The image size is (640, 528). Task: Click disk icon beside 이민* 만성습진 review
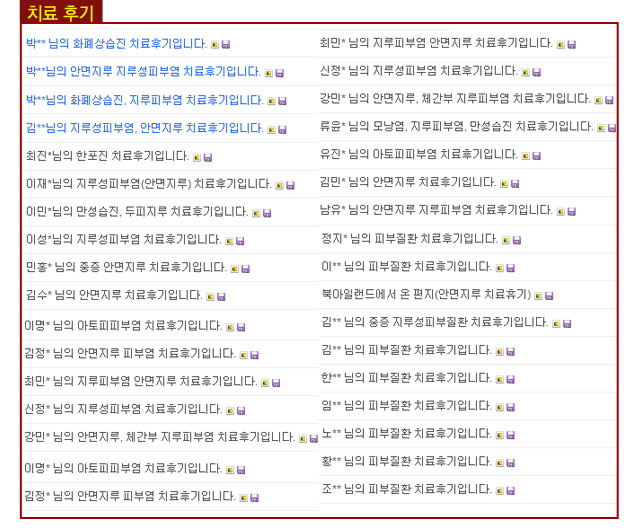coord(267,213)
